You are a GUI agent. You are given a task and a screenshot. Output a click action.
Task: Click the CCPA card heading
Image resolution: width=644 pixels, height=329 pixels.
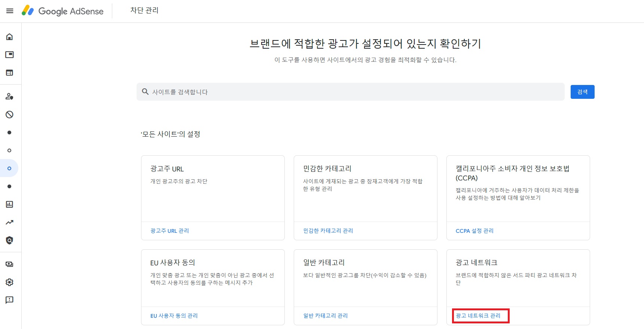pos(513,173)
